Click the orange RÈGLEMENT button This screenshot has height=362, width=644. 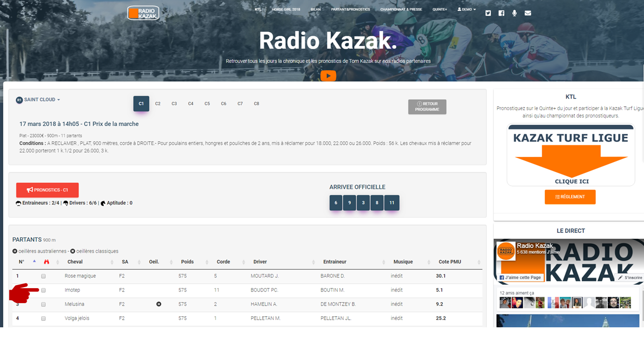point(570,197)
